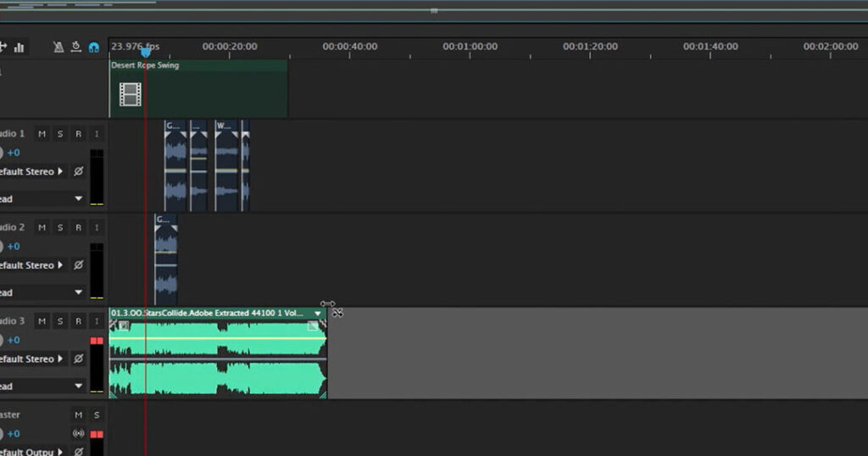Click the stopwatch icon beside the metronome
Viewport: 868px width, 456px height.
[x=75, y=47]
